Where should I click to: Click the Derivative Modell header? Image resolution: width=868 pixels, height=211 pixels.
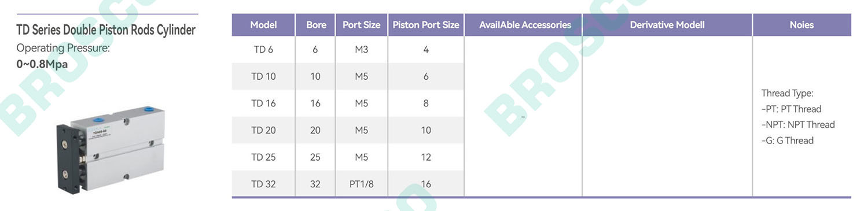667,25
